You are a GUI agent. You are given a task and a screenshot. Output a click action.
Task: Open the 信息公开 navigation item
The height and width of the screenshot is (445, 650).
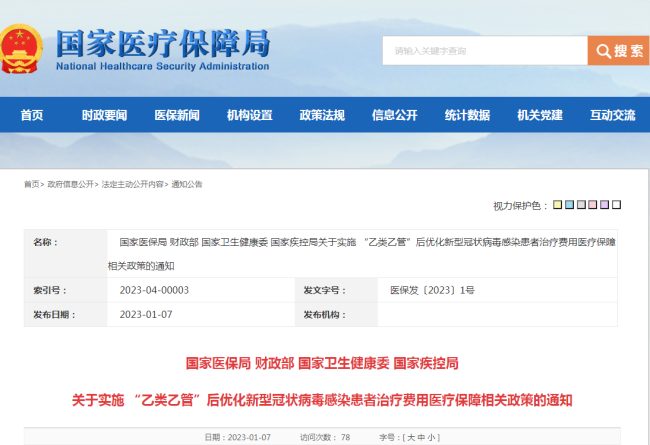[395, 115]
